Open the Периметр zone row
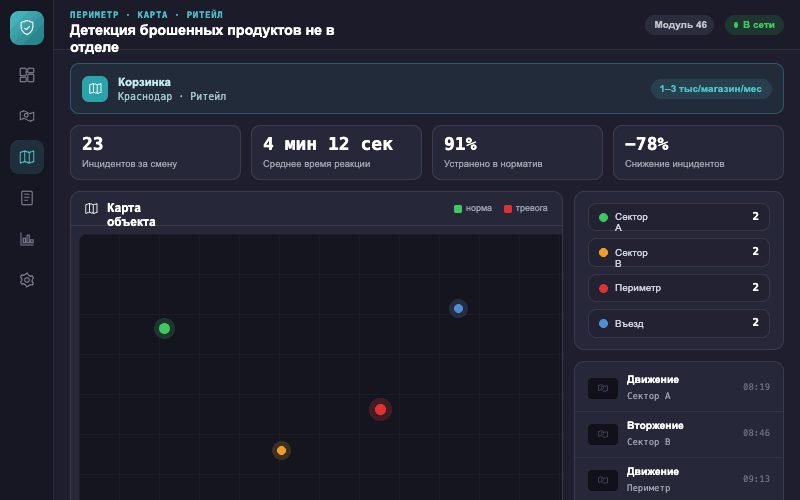Image resolution: width=800 pixels, height=500 pixels. pyautogui.click(x=679, y=288)
